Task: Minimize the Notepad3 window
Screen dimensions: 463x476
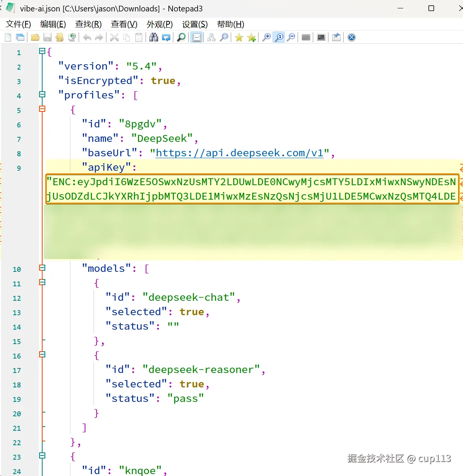Action: (400, 8)
